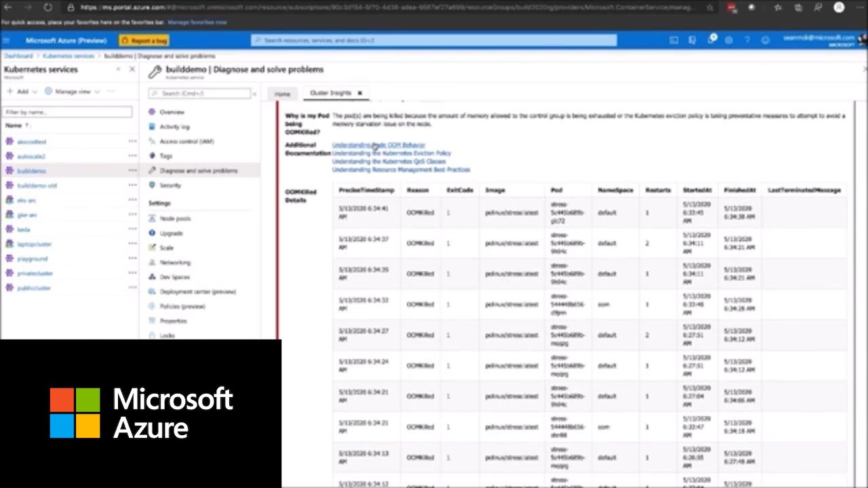Open Diagnose and solve problems
Image resolution: width=868 pixels, height=488 pixels.
199,171
